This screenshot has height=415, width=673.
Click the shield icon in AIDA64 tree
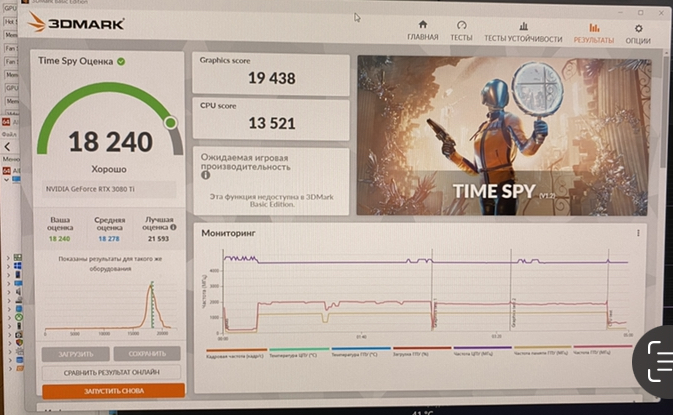[x=19, y=342]
